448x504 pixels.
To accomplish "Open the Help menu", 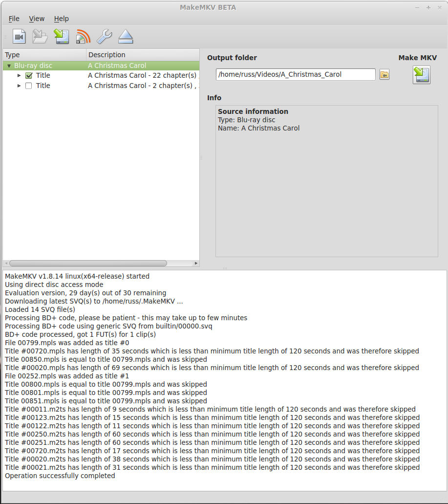I will (62, 19).
